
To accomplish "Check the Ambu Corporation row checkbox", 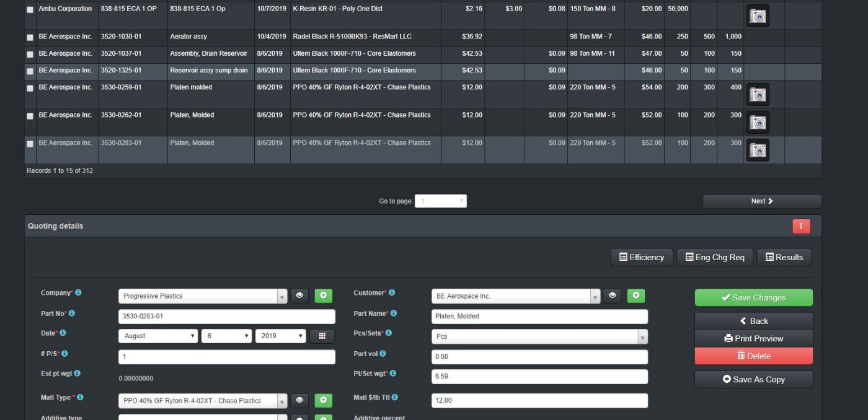I will (x=30, y=10).
